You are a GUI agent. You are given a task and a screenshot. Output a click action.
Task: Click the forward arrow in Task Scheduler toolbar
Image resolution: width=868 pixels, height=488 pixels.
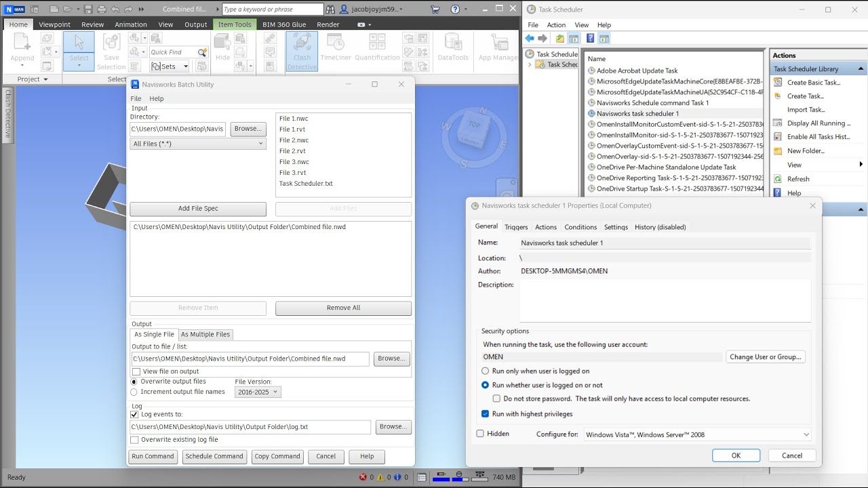click(542, 39)
